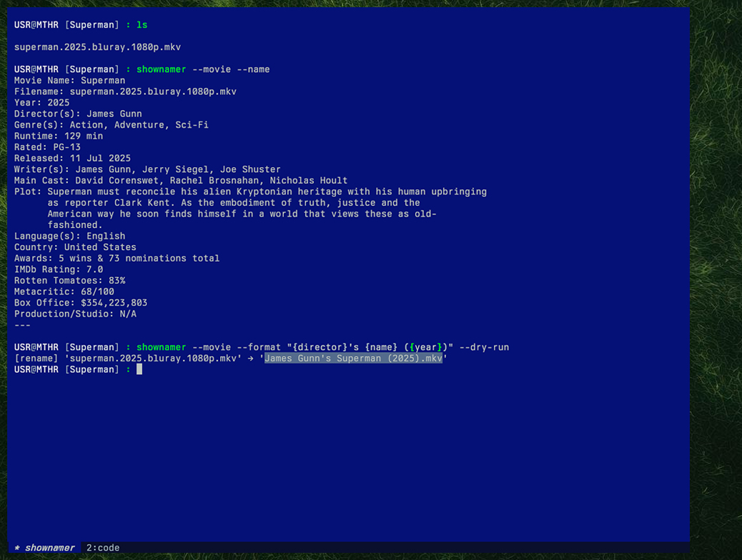Viewport: 742px width, 560px height.
Task: Click the highlighted 'James Gunn's Superman (2025).mkv' text
Action: pyautogui.click(x=354, y=359)
